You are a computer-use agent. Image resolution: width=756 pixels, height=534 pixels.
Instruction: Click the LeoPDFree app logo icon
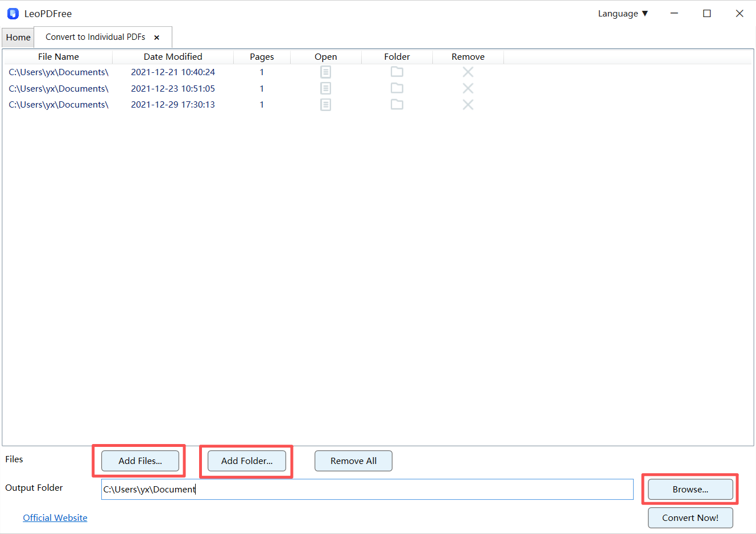pos(13,14)
